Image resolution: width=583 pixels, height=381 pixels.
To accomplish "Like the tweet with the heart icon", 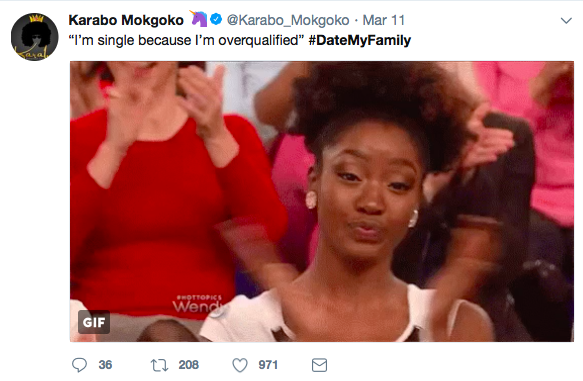I will click(x=240, y=365).
